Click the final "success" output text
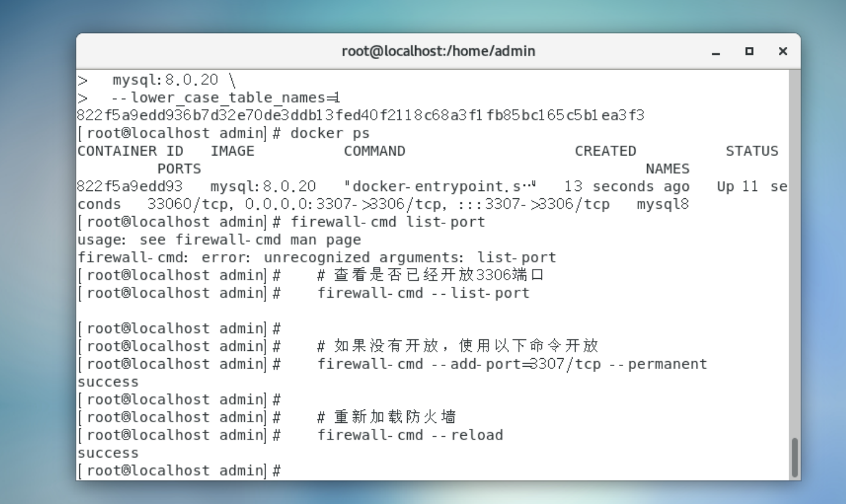 (108, 453)
